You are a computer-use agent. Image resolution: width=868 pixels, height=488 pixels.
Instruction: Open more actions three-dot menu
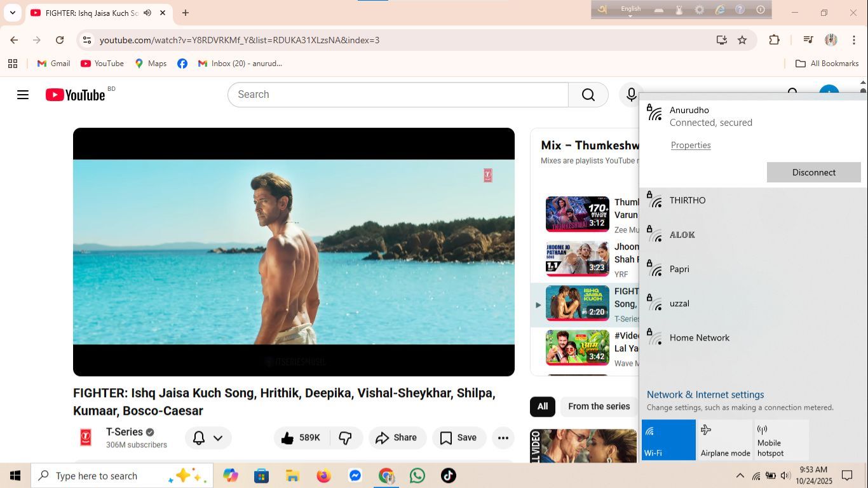click(503, 438)
